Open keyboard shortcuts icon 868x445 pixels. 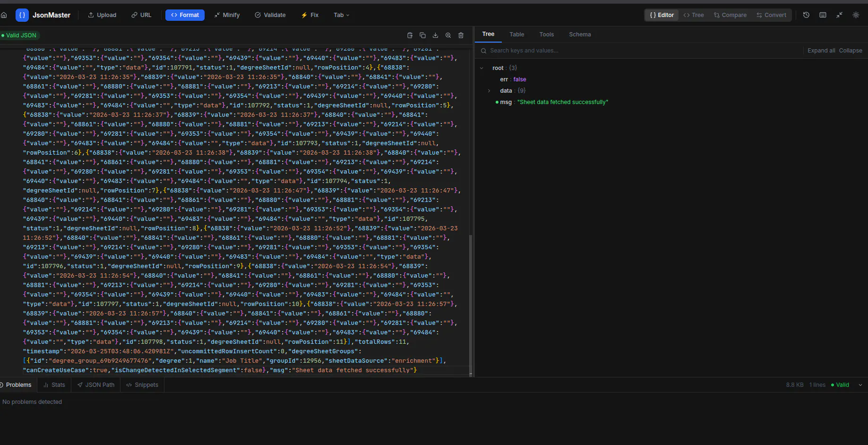click(823, 15)
